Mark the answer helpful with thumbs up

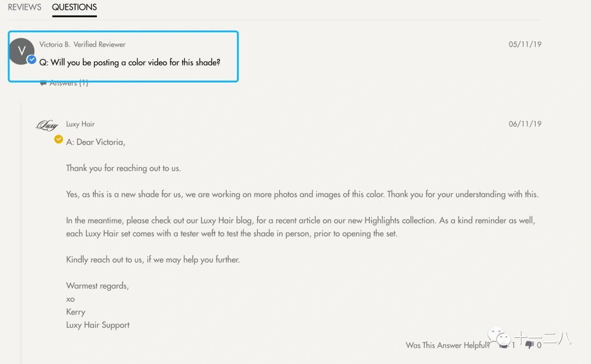[x=503, y=345]
